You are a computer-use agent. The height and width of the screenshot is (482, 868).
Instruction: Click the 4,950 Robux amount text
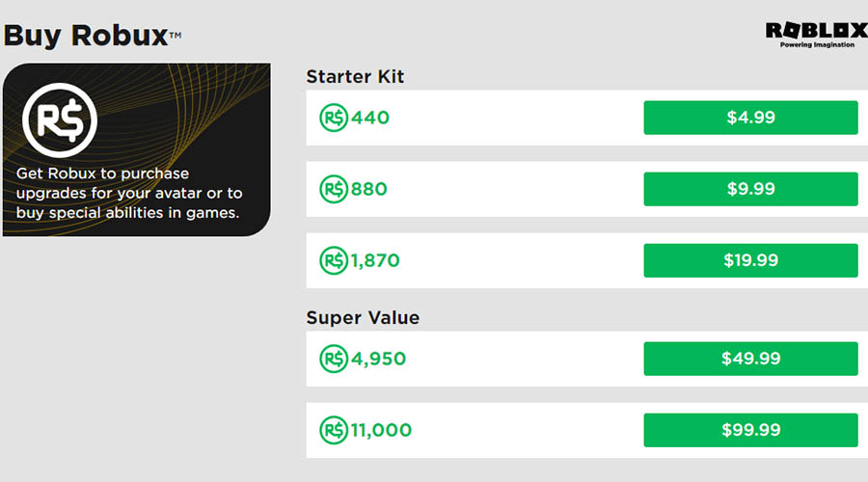pos(378,359)
